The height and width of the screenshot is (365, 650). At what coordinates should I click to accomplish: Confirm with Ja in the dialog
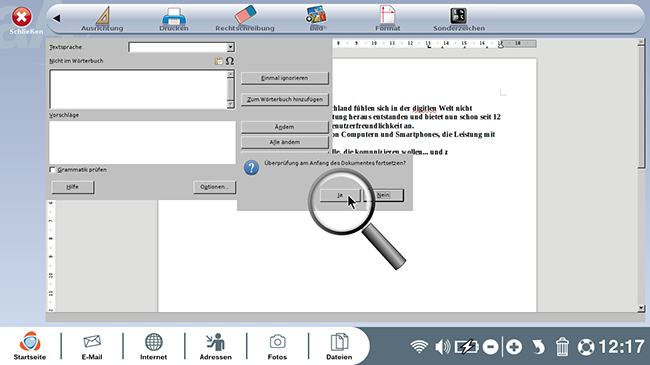click(x=340, y=195)
